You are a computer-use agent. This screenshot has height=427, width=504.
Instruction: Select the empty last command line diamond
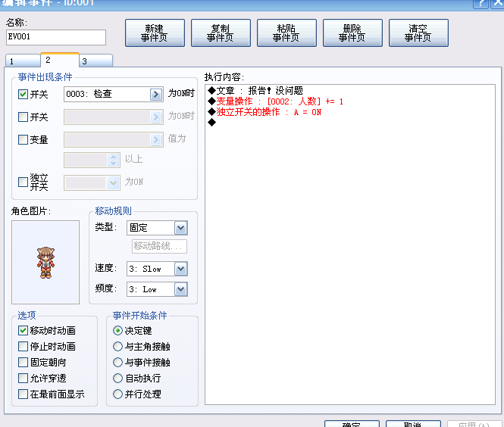coord(211,123)
